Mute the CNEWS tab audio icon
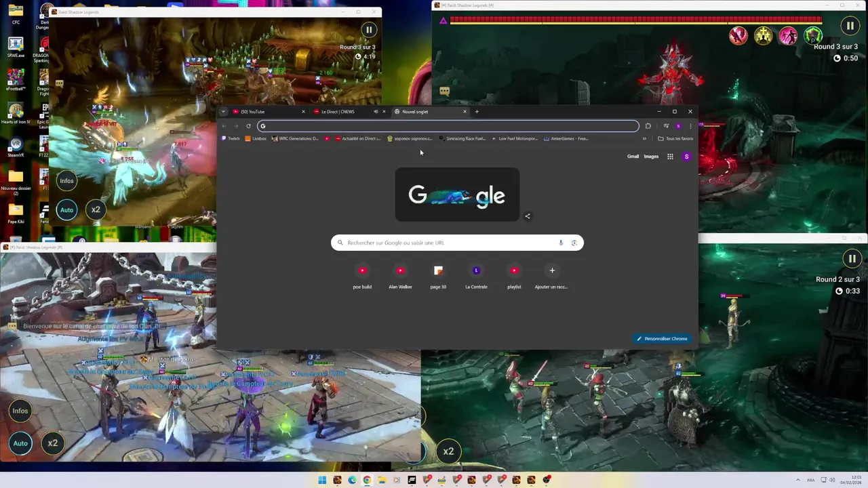Image resolution: width=868 pixels, height=488 pixels. pos(376,112)
